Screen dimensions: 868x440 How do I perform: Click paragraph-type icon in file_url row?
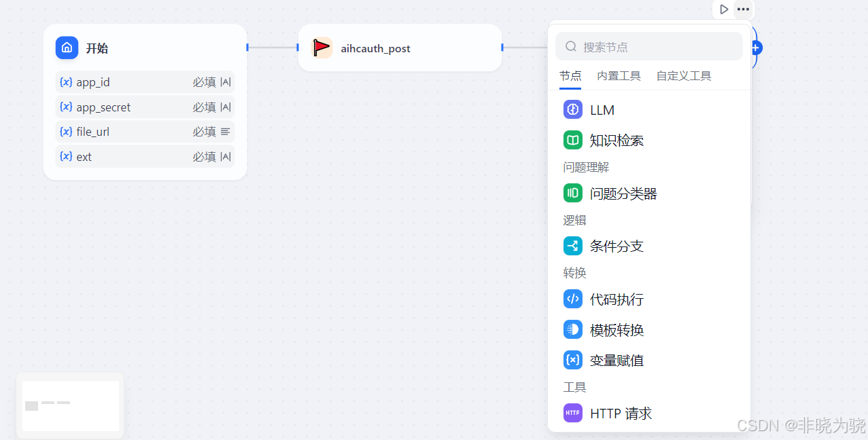tap(226, 132)
